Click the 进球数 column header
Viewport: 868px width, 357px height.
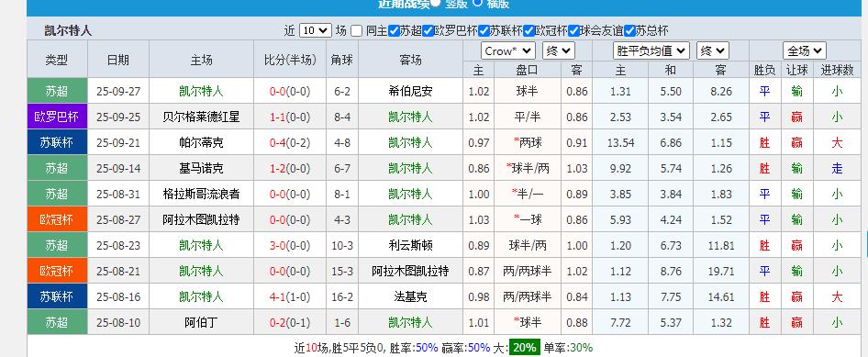(837, 71)
